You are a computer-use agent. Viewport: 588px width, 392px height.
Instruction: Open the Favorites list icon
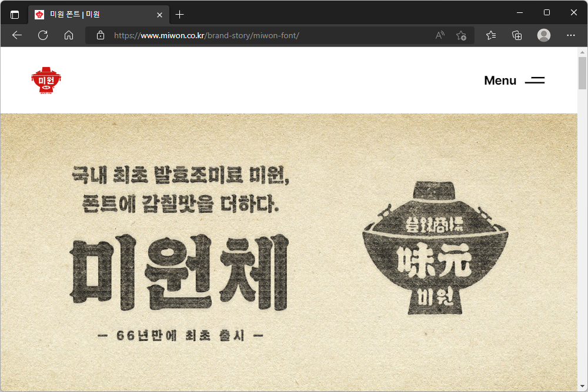pyautogui.click(x=491, y=36)
